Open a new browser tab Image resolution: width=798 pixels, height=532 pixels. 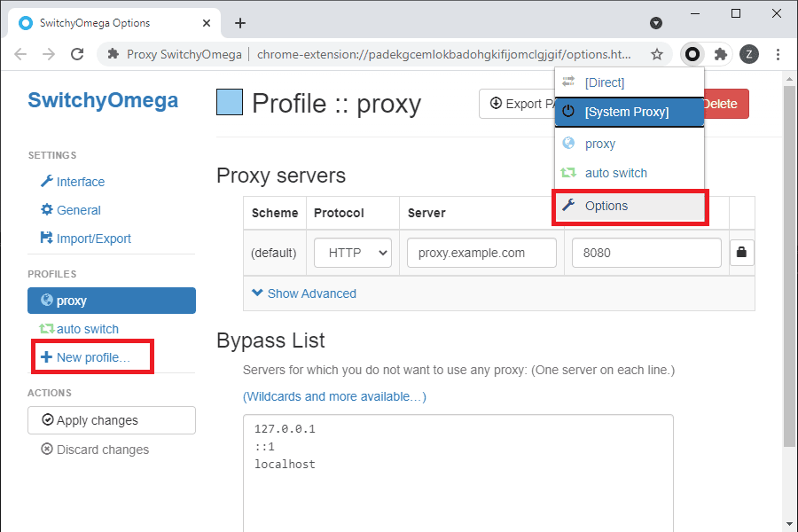click(x=240, y=23)
